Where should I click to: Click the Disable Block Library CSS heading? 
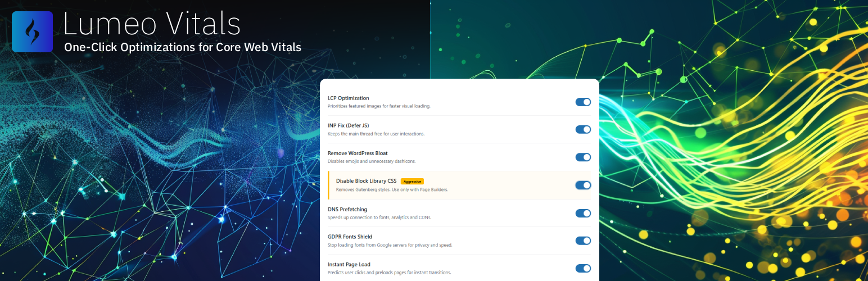click(x=367, y=181)
